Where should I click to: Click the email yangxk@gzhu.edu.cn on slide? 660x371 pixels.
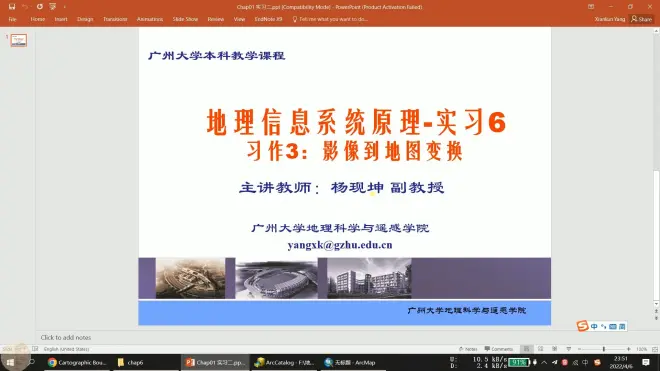tap(340, 245)
